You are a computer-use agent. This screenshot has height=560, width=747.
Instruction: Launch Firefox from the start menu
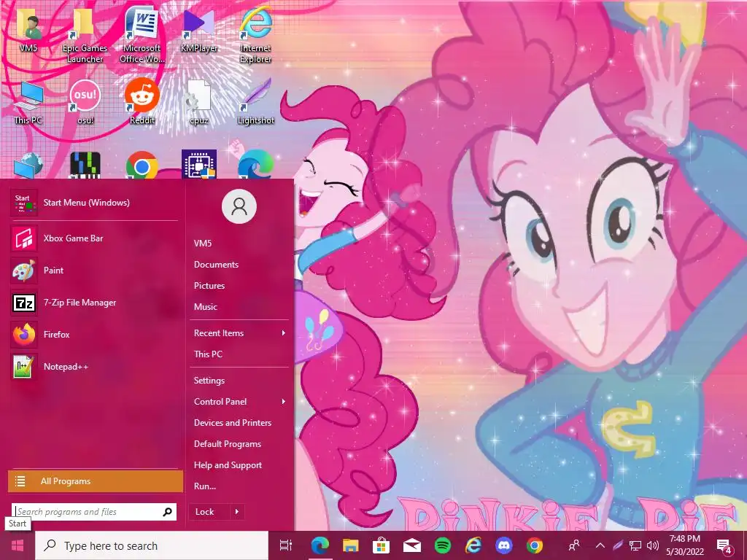click(94, 334)
